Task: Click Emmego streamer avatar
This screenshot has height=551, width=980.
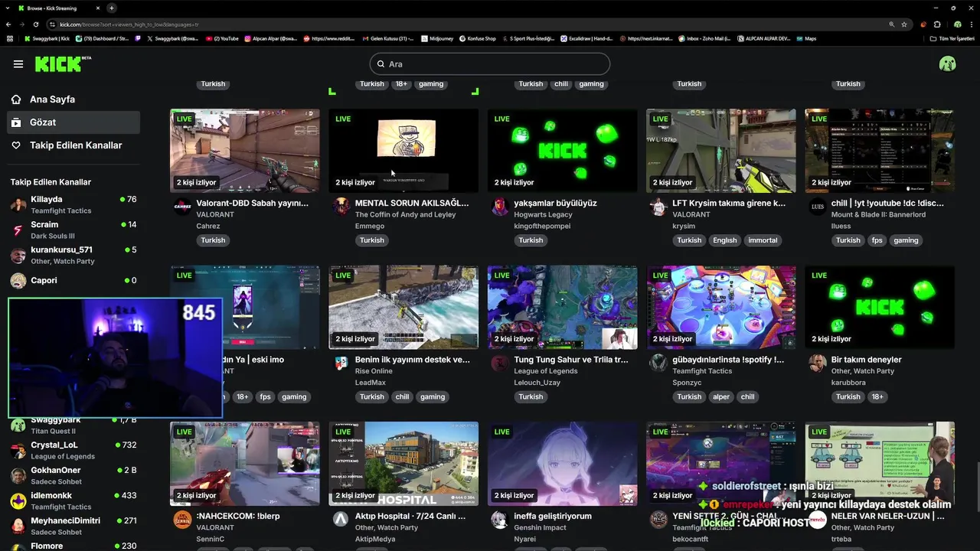Action: click(341, 207)
